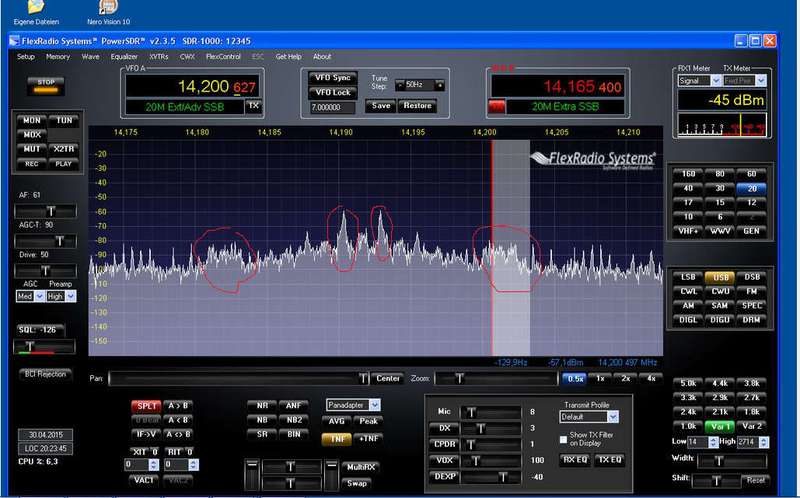The height and width of the screenshot is (498, 800).
Task: Select the GEN band button
Action: 752,231
